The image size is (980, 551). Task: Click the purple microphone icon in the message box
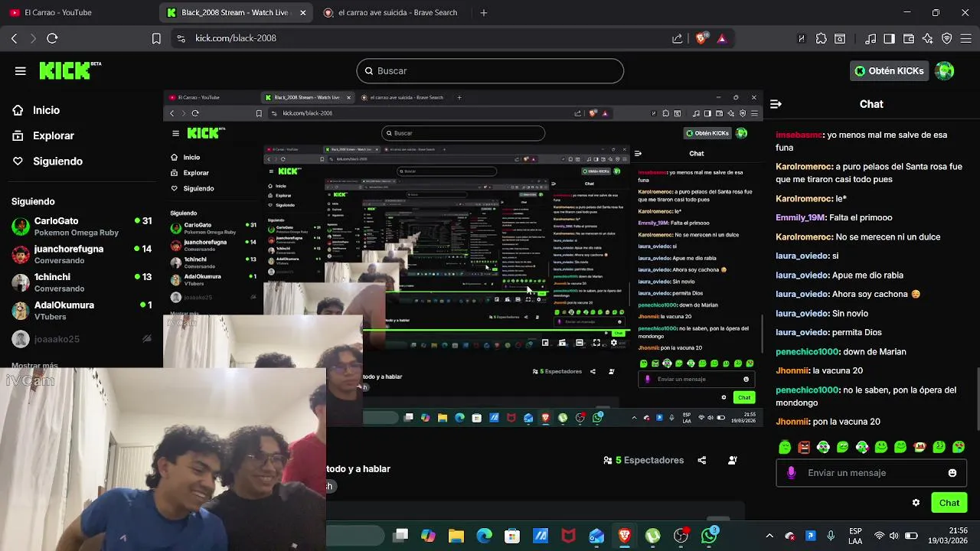(791, 473)
